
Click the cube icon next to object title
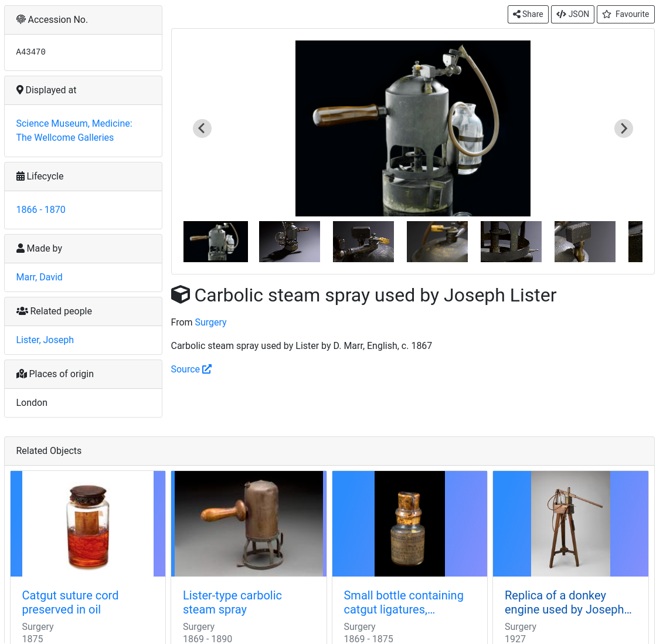click(181, 295)
